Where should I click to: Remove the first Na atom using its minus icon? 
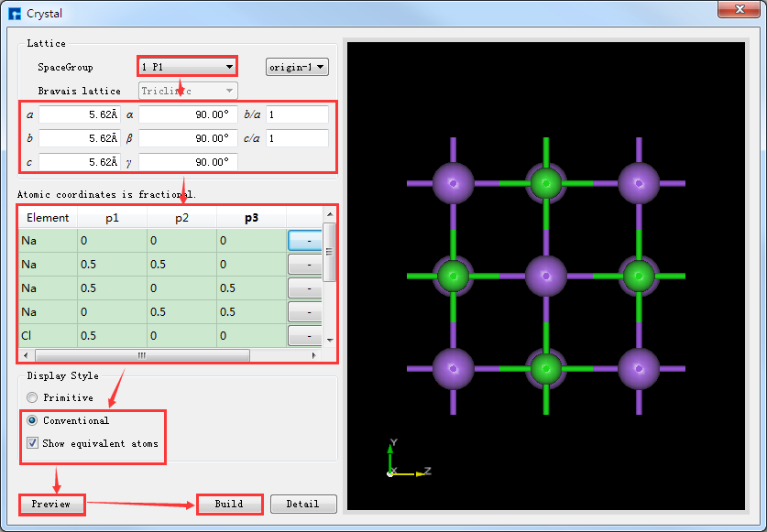click(x=306, y=240)
